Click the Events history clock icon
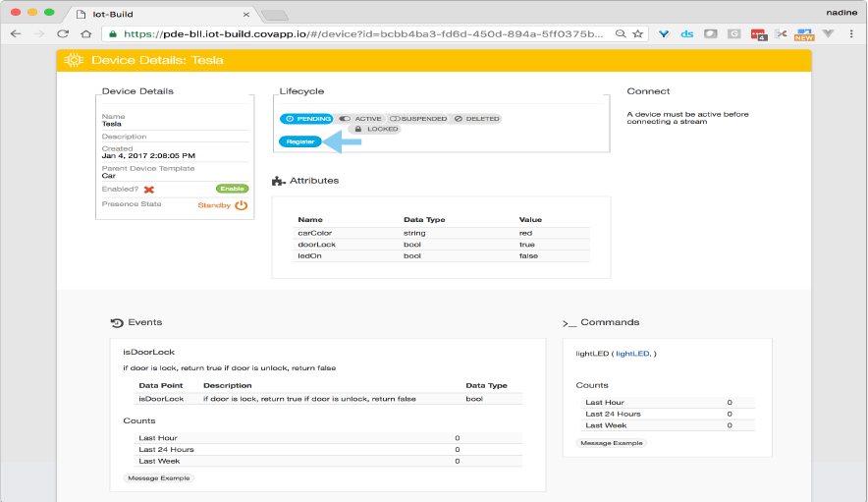Image resolution: width=868 pixels, height=502 pixels. [117, 322]
